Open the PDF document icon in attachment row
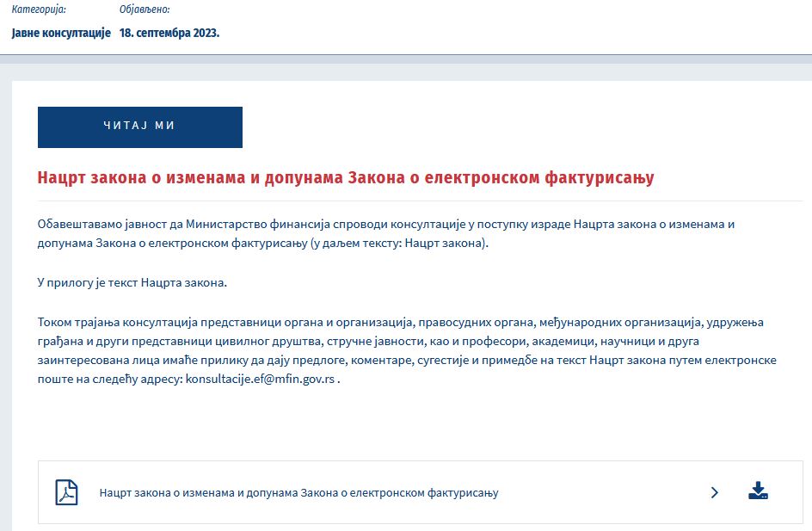Image resolution: width=812 pixels, height=531 pixels. (66, 492)
